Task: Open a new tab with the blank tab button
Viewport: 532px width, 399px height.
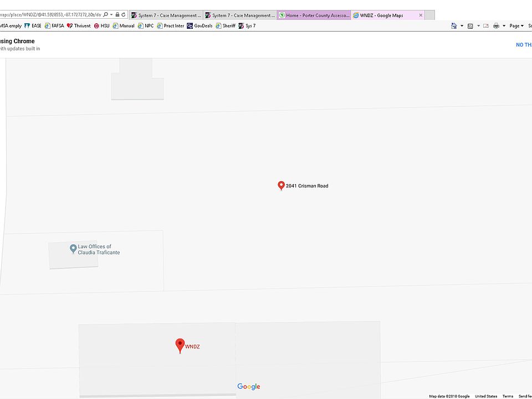Action: [429, 16]
